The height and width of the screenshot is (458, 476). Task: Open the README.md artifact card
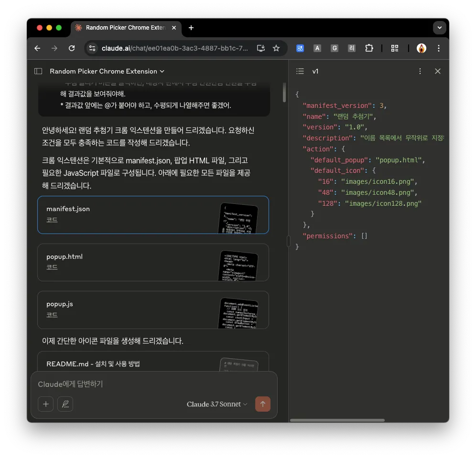click(x=153, y=362)
